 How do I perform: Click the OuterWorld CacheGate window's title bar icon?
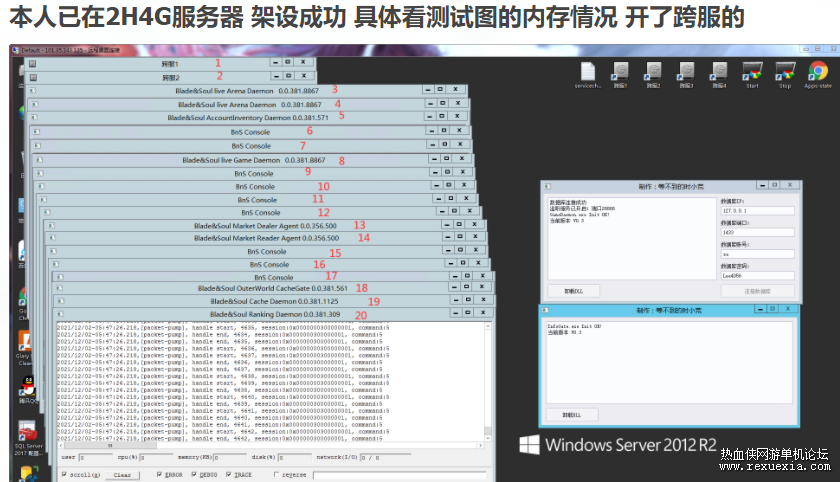pyautogui.click(x=60, y=288)
